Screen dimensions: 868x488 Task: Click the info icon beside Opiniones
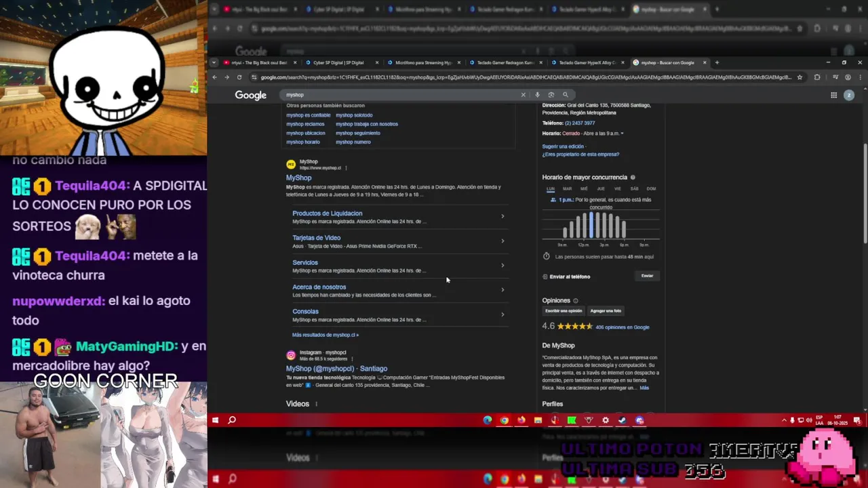(x=576, y=300)
